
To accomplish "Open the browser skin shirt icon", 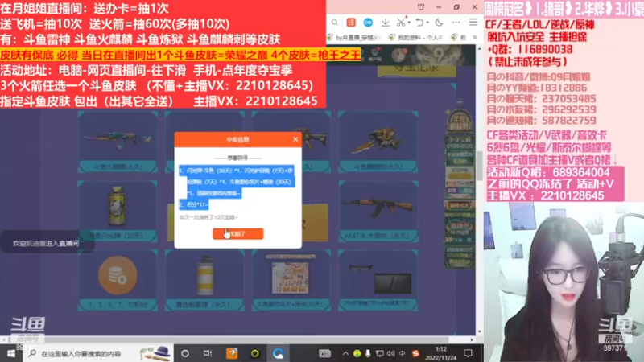I will [421, 7].
